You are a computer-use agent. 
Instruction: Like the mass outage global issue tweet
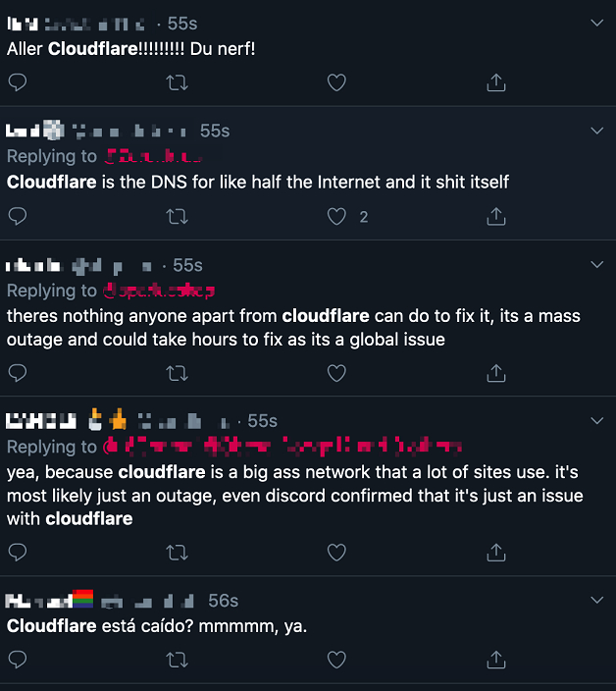click(336, 373)
